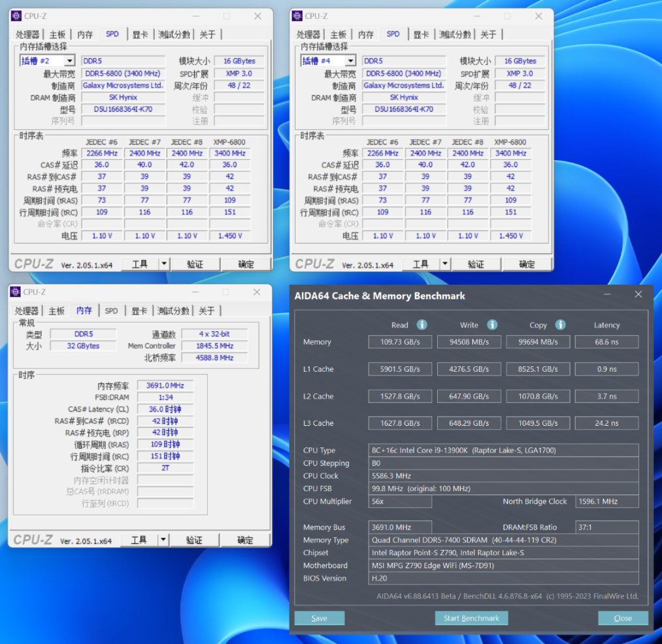Click 验证 button in slot #2 window
The image size is (662, 644).
coord(195,264)
